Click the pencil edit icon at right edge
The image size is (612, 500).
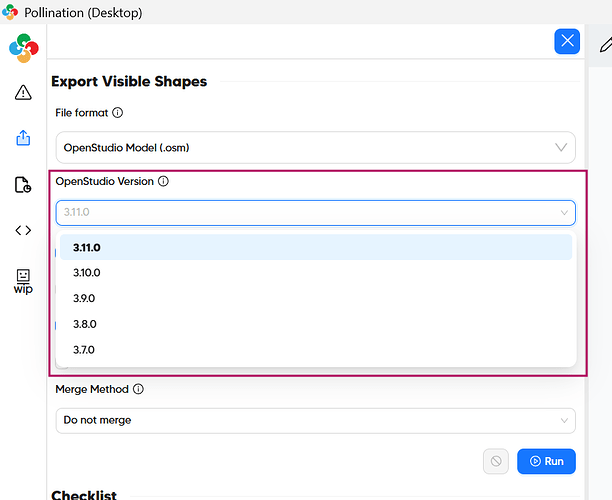tap(605, 45)
